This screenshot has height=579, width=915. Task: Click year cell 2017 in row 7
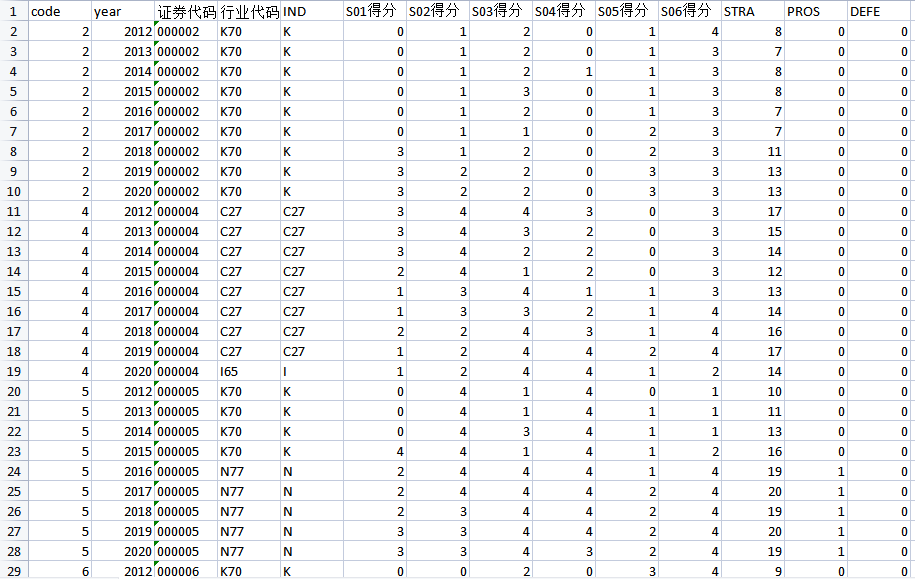(x=123, y=131)
